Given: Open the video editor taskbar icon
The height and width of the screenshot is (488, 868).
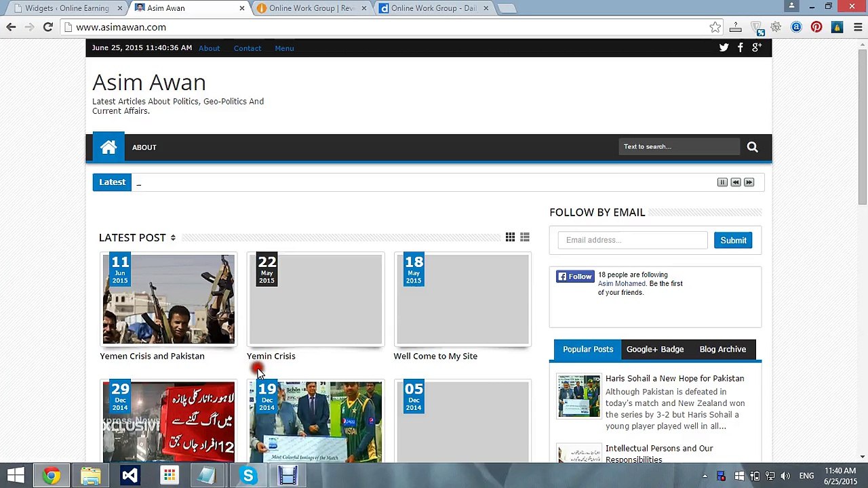Looking at the screenshot, I should [x=288, y=476].
